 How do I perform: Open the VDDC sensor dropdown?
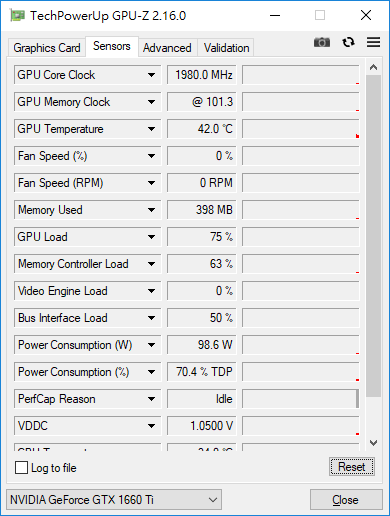click(151, 426)
